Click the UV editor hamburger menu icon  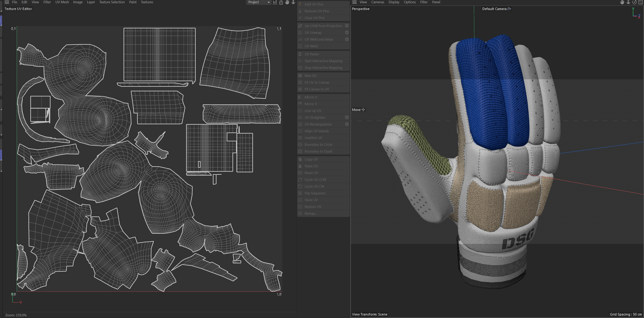pyautogui.click(x=7, y=2)
